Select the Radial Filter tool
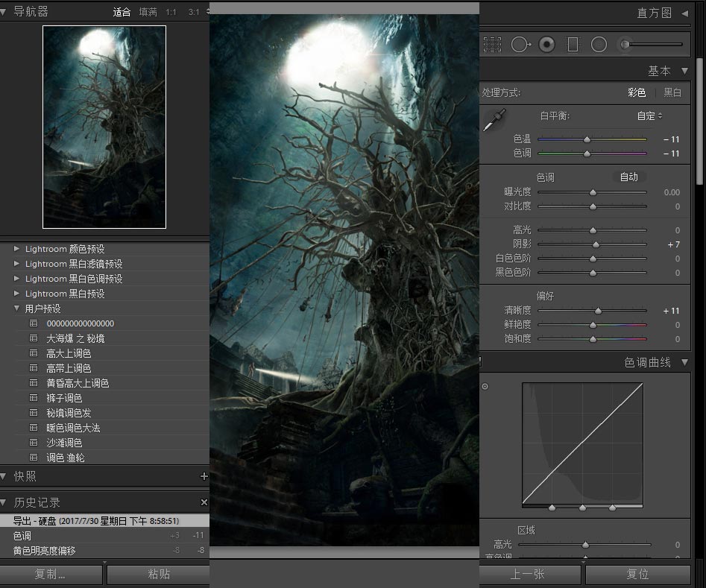Image resolution: width=706 pixels, height=588 pixels. pos(599,44)
